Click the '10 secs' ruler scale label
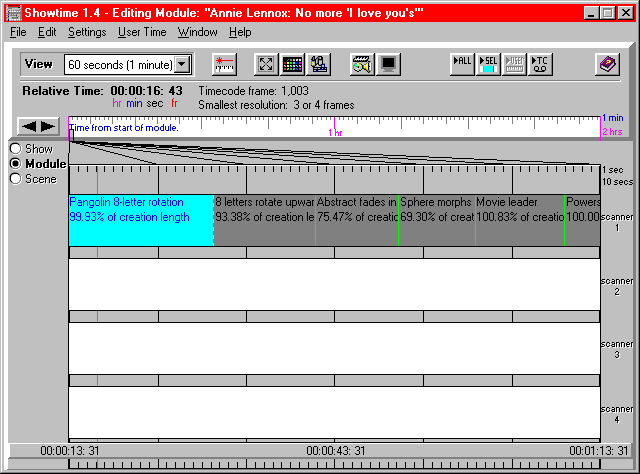 pos(617,182)
